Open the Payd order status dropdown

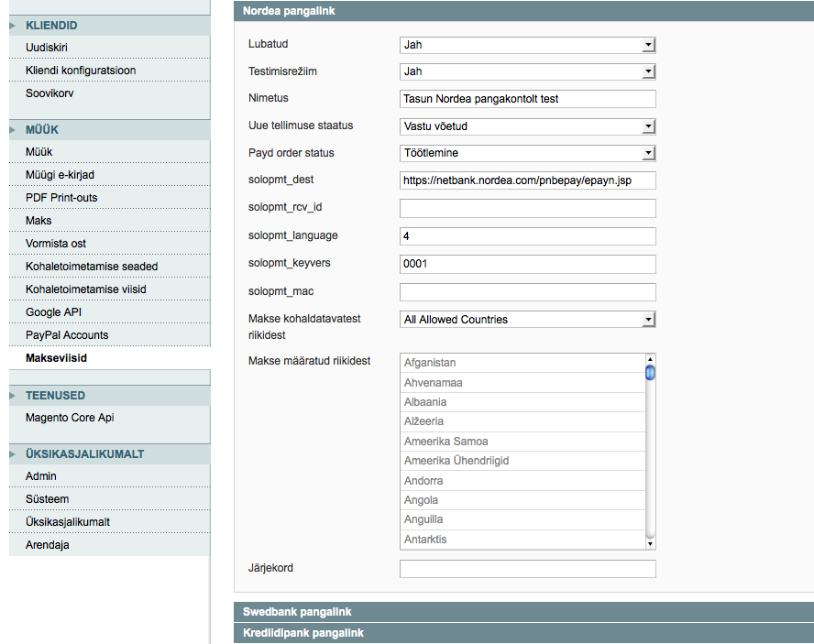(x=527, y=153)
